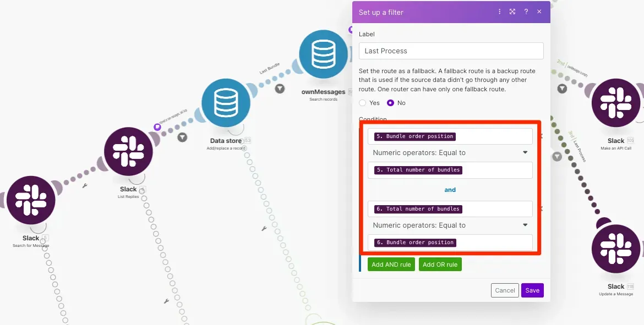Cancel the filter setup
This screenshot has height=325, width=644.
(505, 290)
